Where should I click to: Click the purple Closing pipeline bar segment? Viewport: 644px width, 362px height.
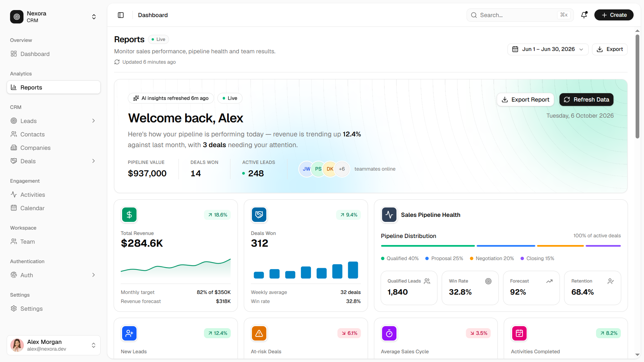pyautogui.click(x=603, y=246)
